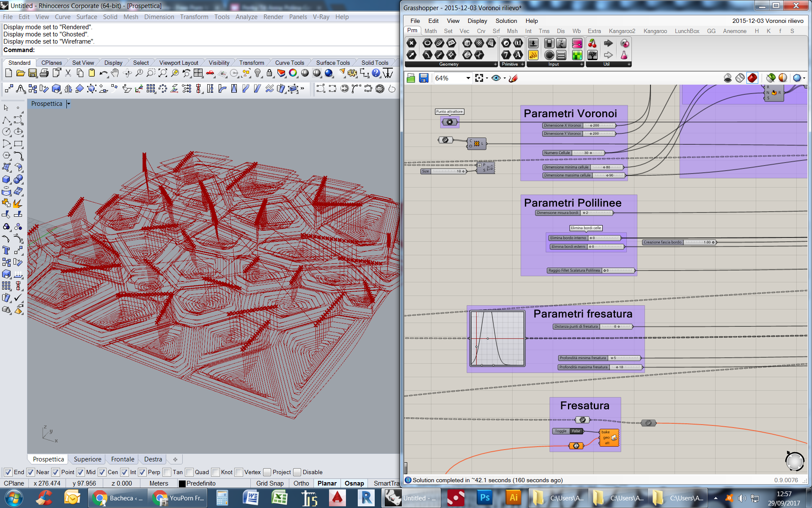812x508 pixels.
Task: Toggle Osnap in the status bar
Action: click(x=354, y=483)
